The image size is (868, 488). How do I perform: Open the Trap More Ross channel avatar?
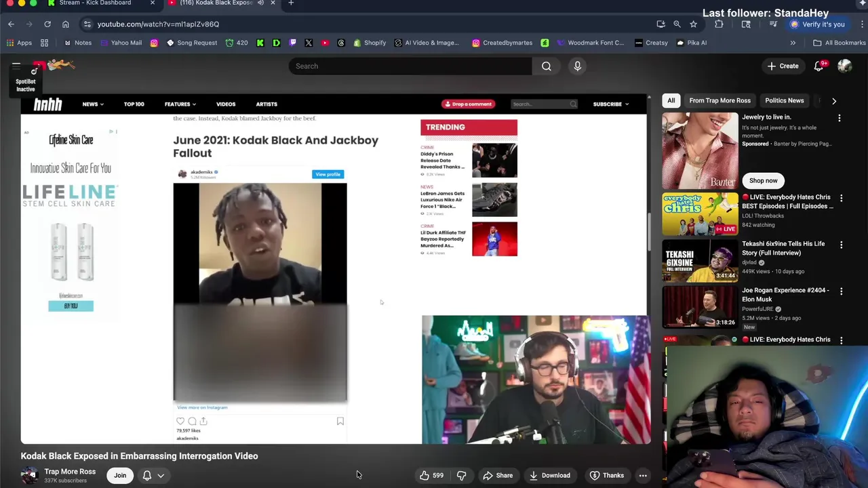[x=30, y=475]
